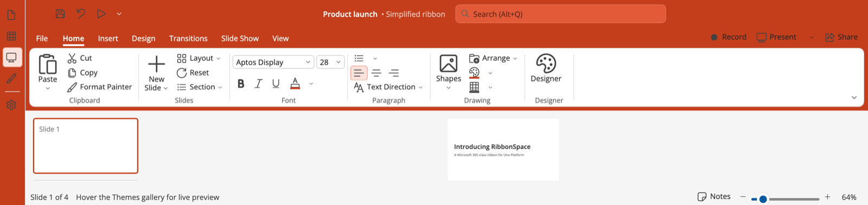This screenshot has height=205, width=868.
Task: Open the Layout dropdown
Action: click(x=199, y=58)
